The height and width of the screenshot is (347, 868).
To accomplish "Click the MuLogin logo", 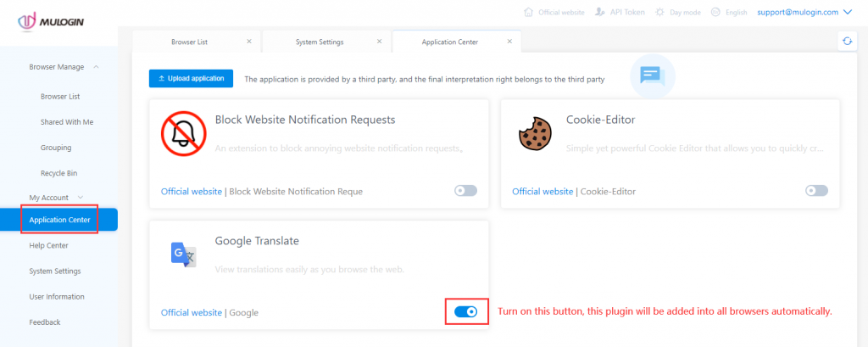I will [51, 22].
